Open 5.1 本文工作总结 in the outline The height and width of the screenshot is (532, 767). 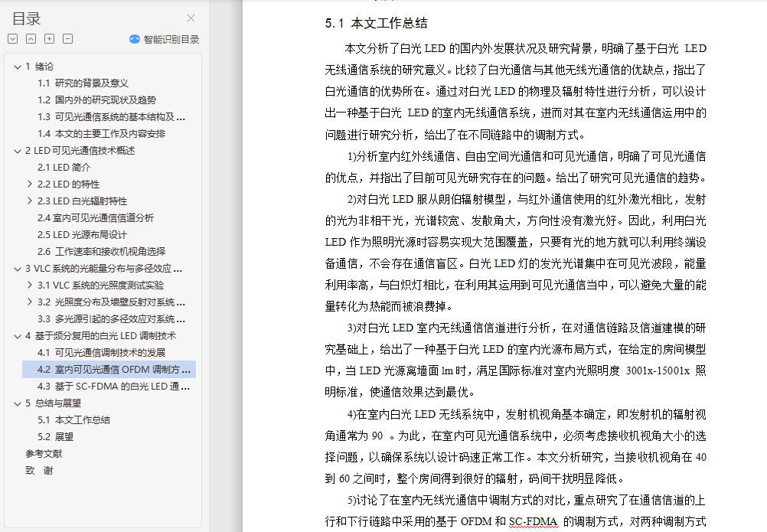coord(73,420)
